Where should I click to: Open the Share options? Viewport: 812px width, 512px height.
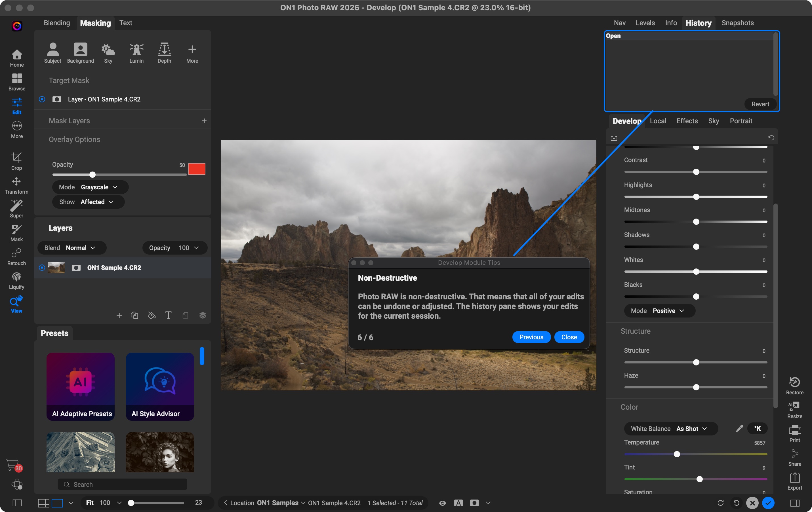click(794, 458)
